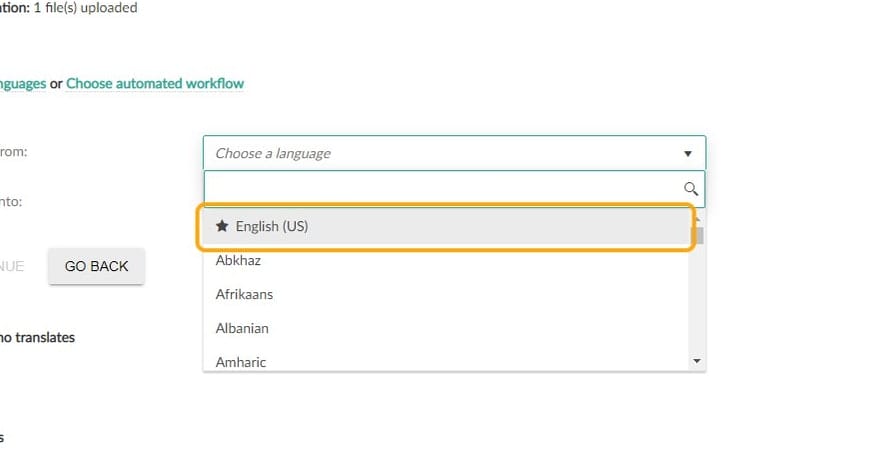The width and height of the screenshot is (894, 455).
Task: Click the language list scrollbar down arrow
Action: pos(697,361)
